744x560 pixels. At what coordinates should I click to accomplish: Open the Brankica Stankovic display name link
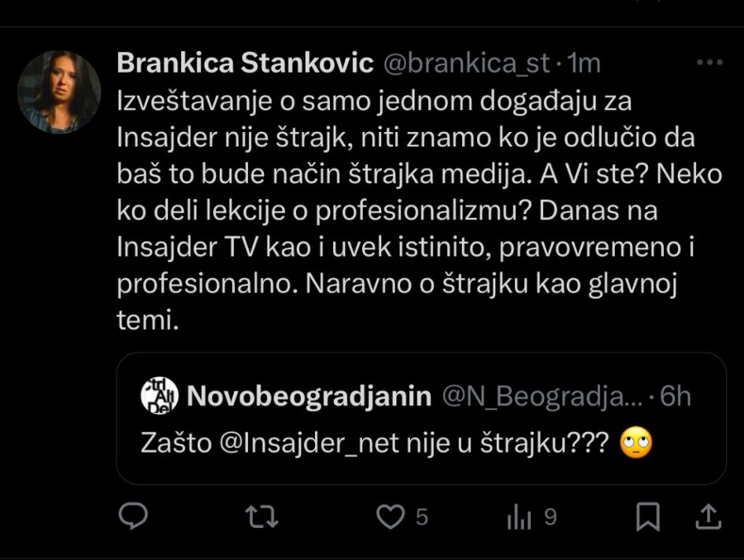click(x=246, y=64)
